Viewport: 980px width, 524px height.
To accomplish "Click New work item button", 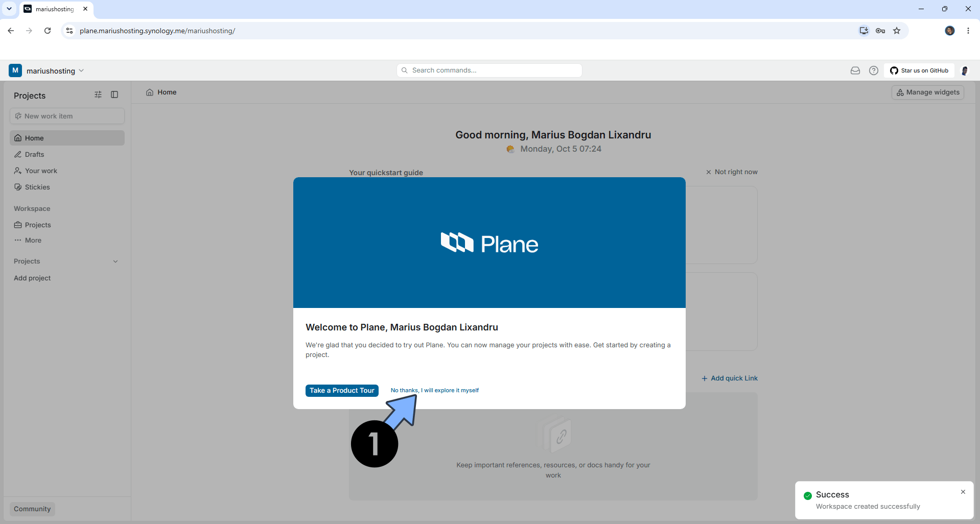I will point(67,116).
